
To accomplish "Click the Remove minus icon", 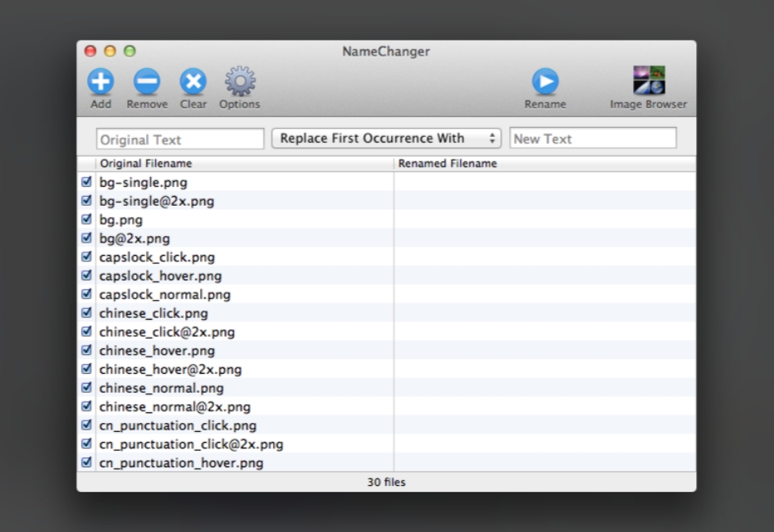I will point(147,81).
